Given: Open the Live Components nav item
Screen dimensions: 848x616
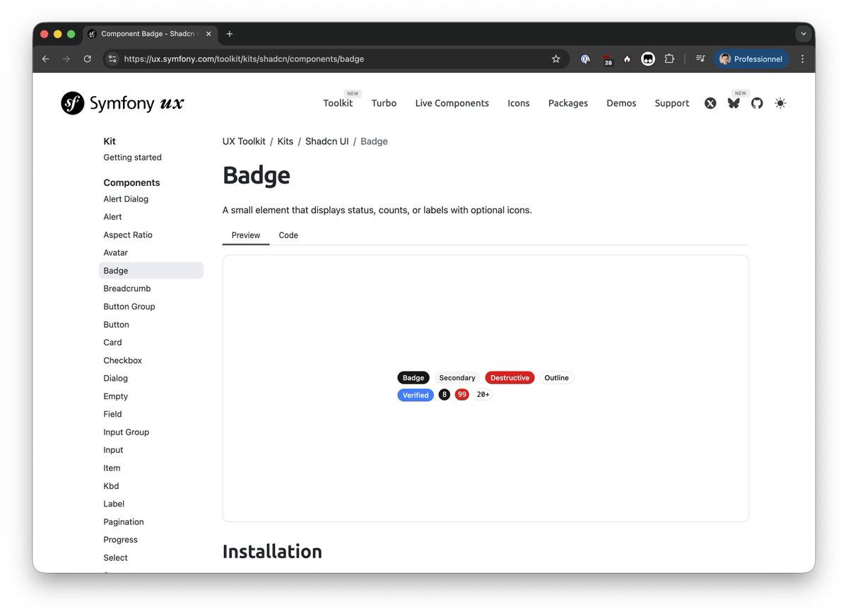Looking at the screenshot, I should click(x=452, y=103).
